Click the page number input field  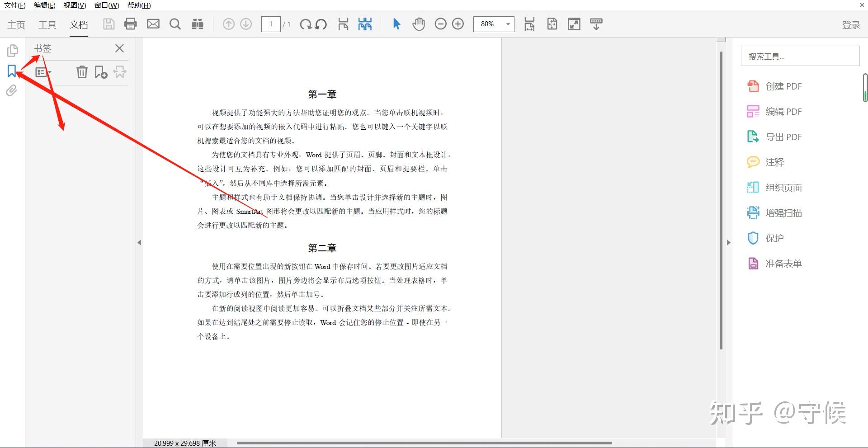(271, 24)
